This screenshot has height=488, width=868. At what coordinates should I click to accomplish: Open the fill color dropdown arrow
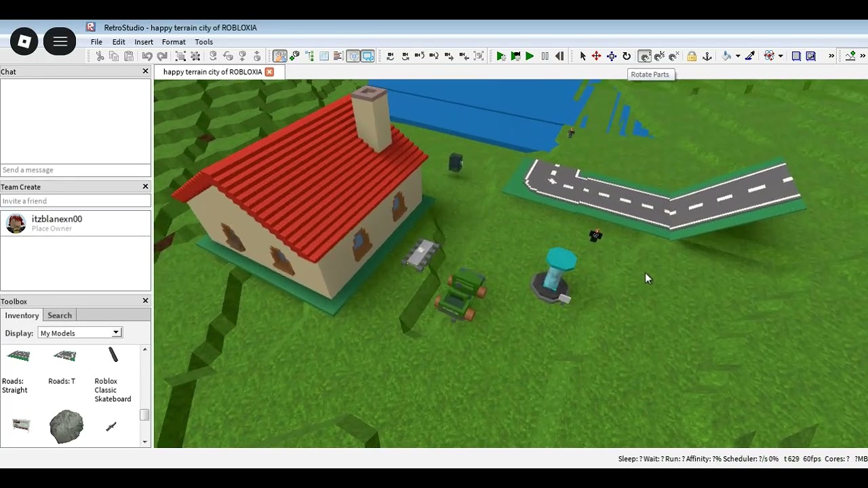coord(738,56)
